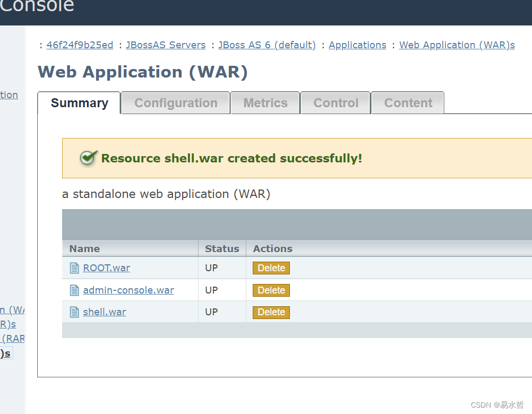Click the 'a standalone web application (WAR)' description
The image size is (532, 414).
click(166, 194)
